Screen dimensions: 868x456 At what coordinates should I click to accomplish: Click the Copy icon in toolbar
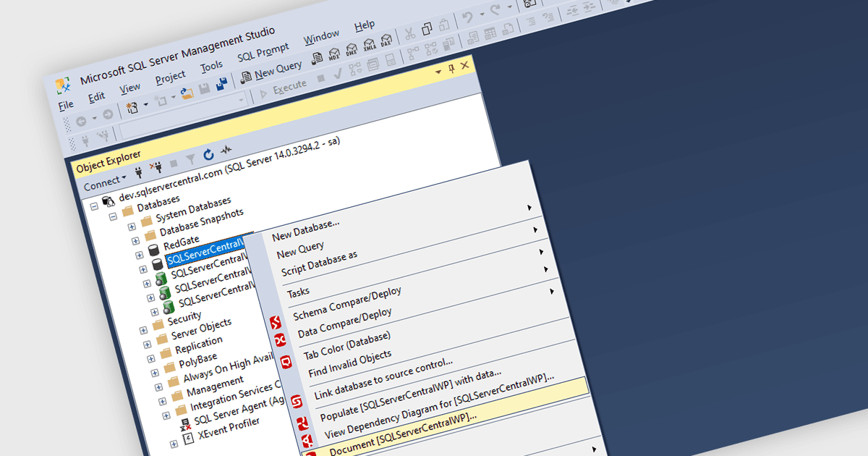427,29
